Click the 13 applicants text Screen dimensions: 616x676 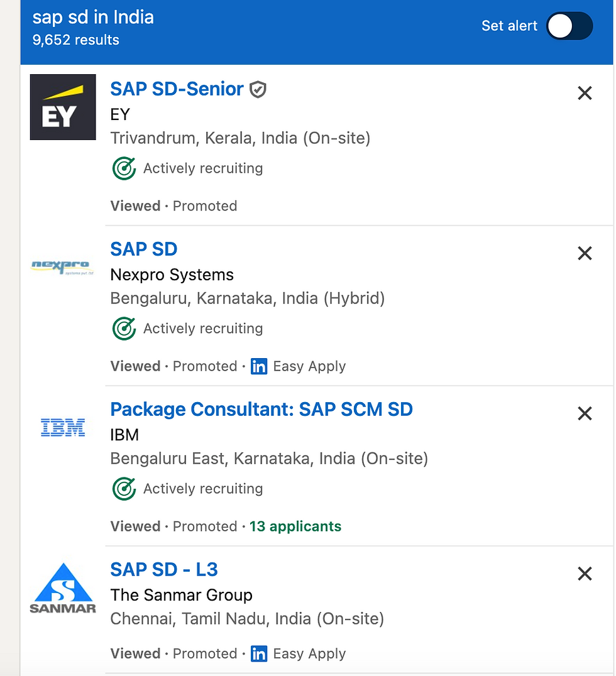pyautogui.click(x=295, y=526)
